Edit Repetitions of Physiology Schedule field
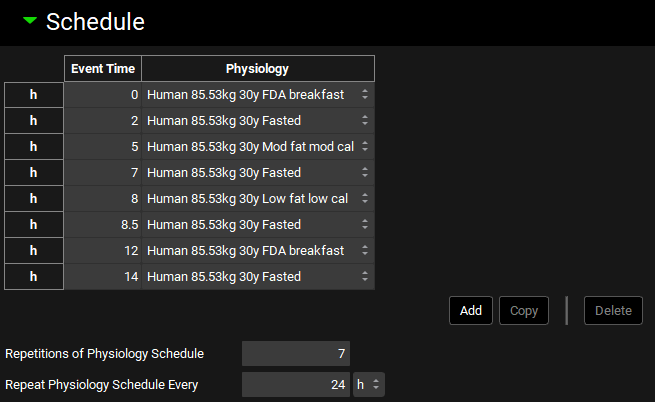Image resolution: width=655 pixels, height=402 pixels. click(296, 354)
